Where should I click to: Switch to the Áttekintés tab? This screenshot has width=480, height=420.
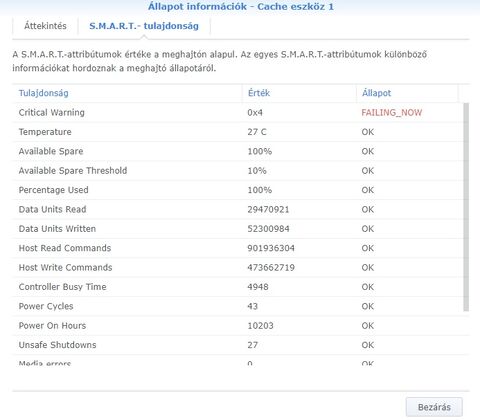(45, 26)
